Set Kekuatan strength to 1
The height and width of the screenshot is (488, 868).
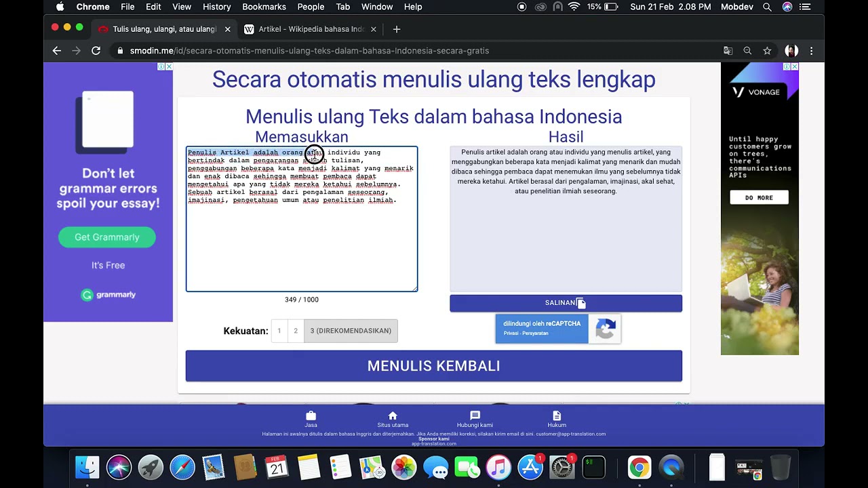[279, 331]
